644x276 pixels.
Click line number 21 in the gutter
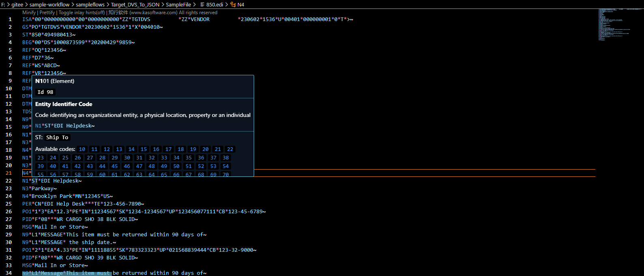[9, 173]
